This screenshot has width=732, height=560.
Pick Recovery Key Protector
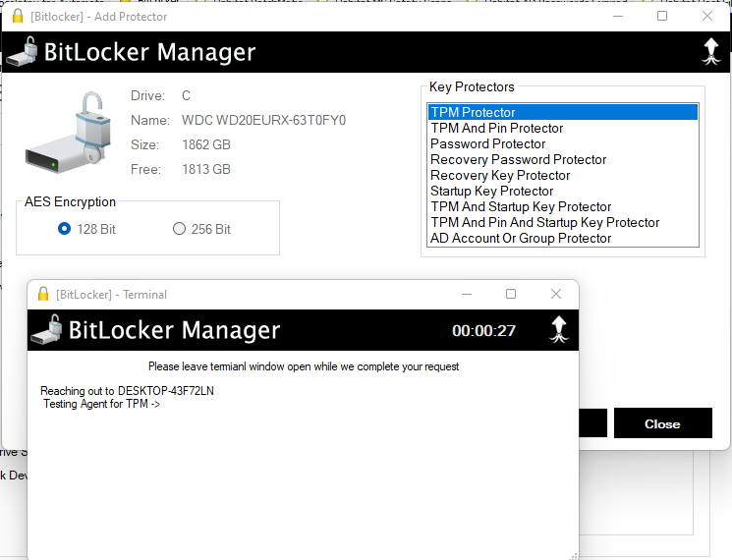[x=563, y=176]
